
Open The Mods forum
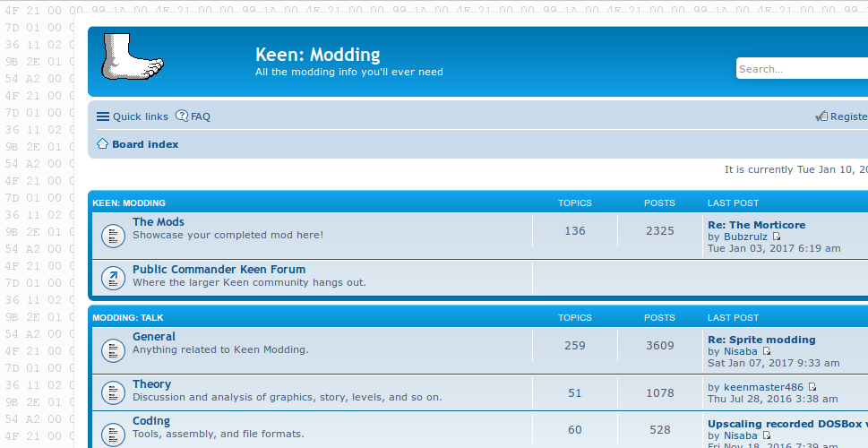(159, 221)
